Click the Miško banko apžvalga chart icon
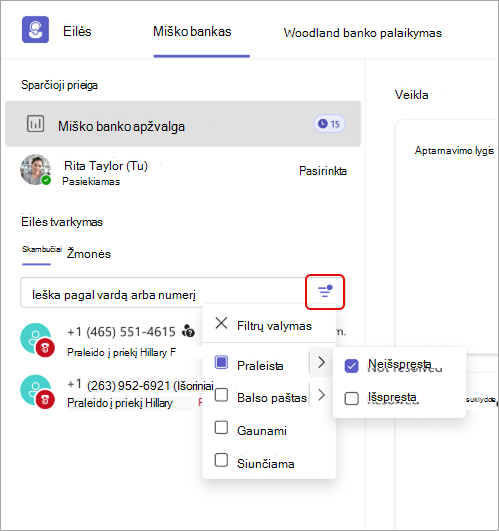Viewport: 499px width, 531px height. pos(35,124)
